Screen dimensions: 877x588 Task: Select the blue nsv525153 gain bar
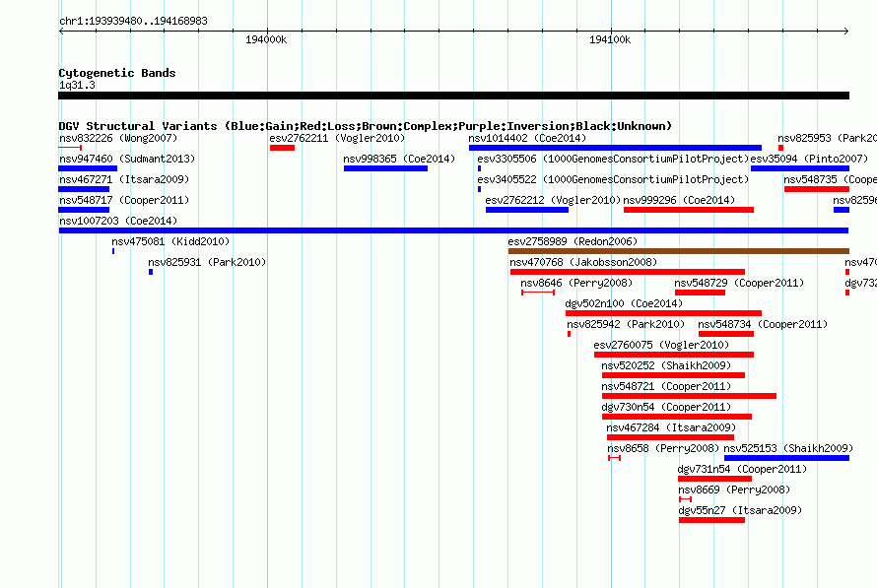point(786,458)
